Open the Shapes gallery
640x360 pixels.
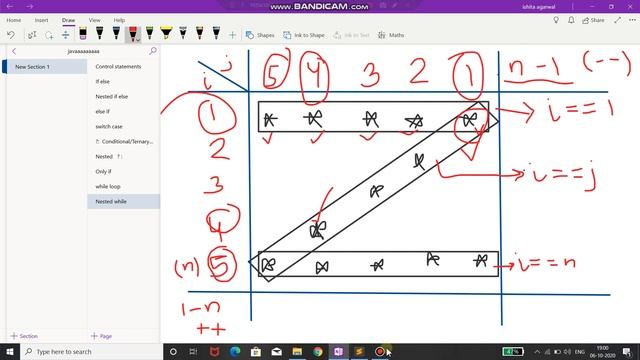(260, 35)
